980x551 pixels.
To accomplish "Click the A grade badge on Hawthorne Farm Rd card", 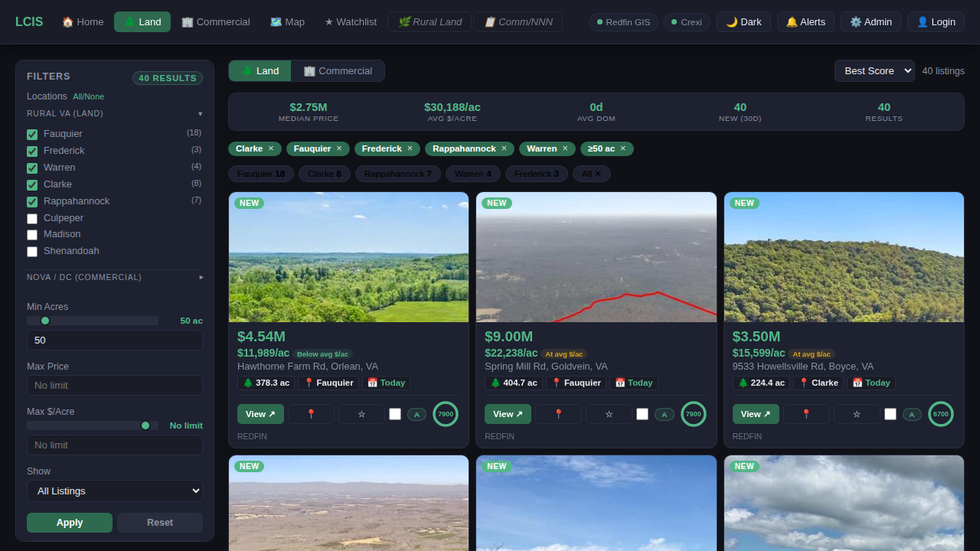I will point(416,414).
